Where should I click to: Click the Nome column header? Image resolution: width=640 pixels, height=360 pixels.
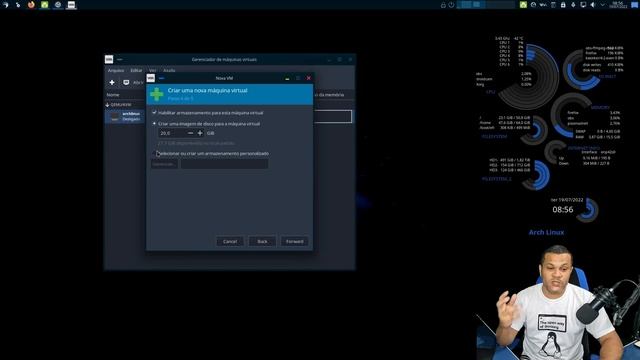(113, 95)
